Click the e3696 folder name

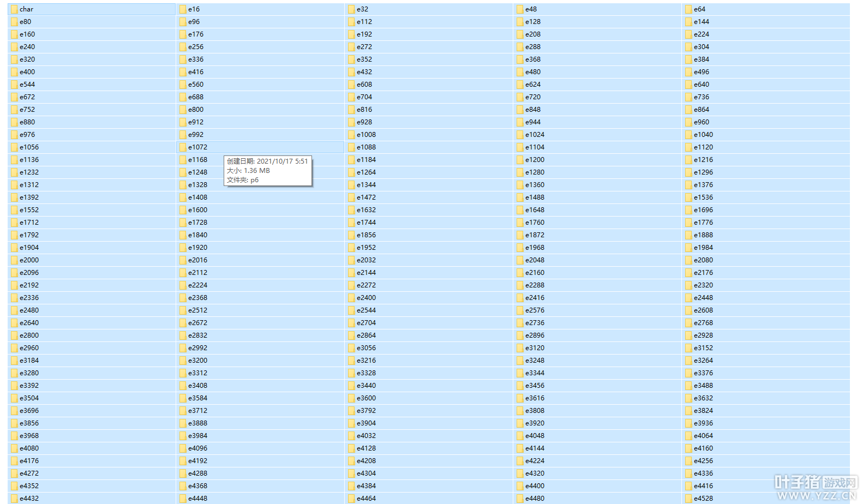[29, 411]
